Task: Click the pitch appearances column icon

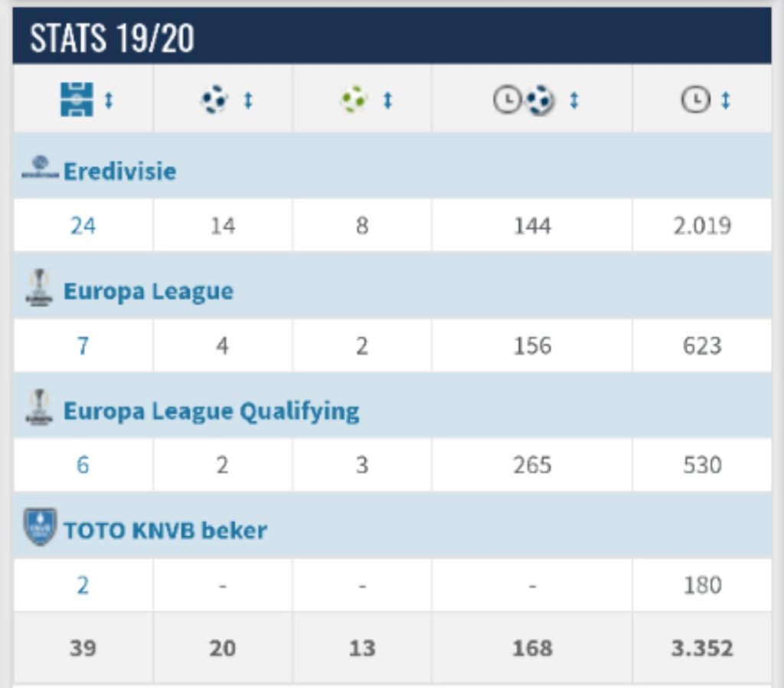Action: tap(77, 100)
